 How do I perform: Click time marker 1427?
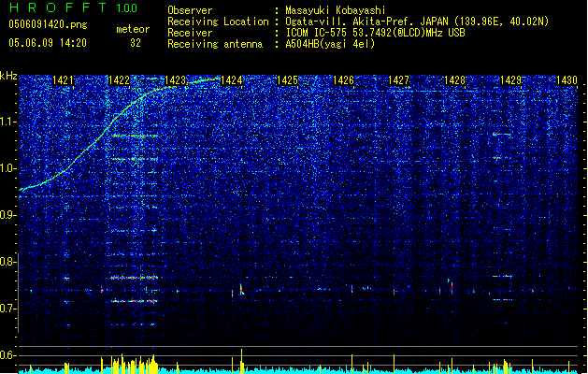click(398, 80)
